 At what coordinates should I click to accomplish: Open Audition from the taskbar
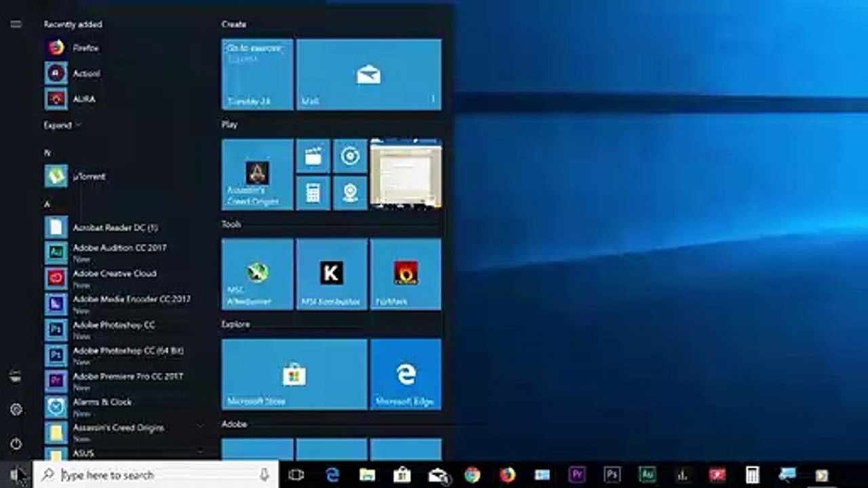pos(648,475)
